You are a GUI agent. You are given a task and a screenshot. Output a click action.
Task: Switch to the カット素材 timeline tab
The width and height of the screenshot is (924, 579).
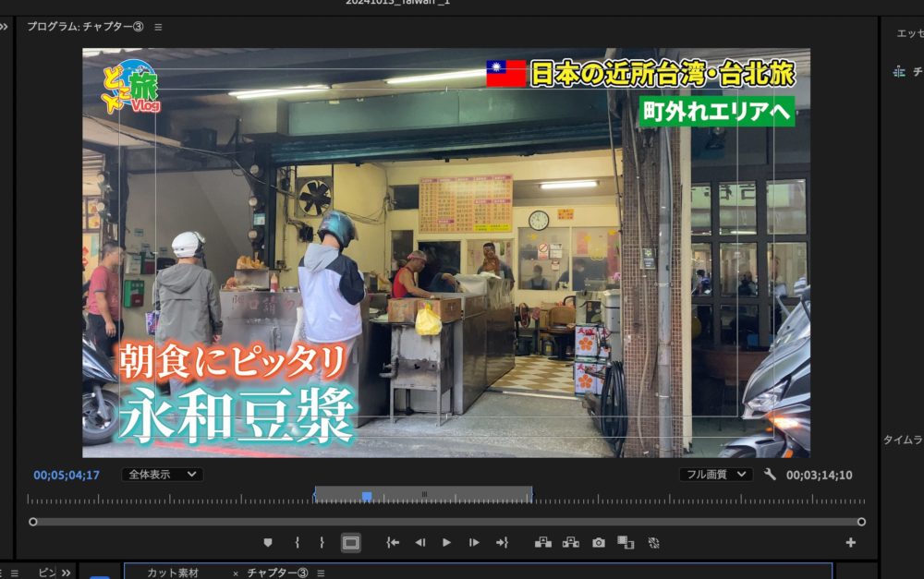coord(173,573)
